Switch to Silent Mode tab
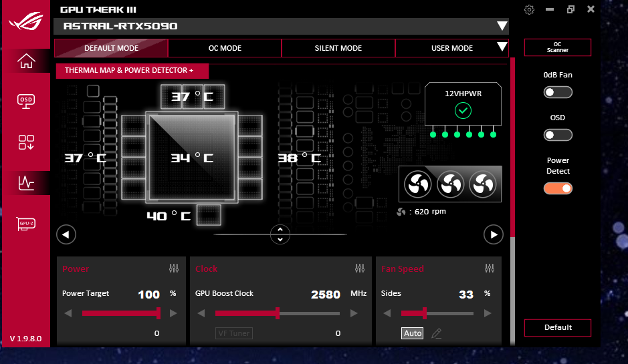Screen dimensions: 628x364 [338, 48]
